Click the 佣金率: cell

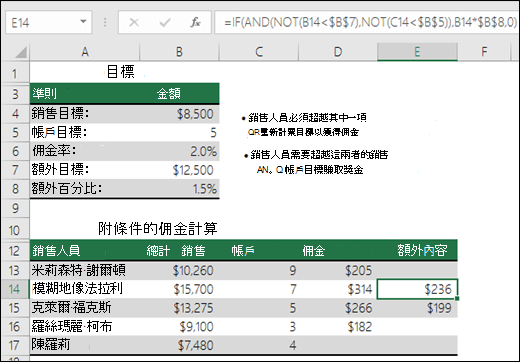pyautogui.click(x=85, y=151)
